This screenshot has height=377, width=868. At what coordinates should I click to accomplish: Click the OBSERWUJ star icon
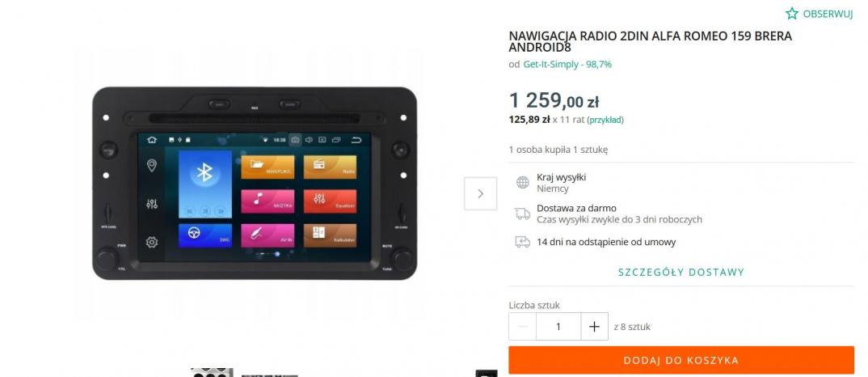[792, 14]
